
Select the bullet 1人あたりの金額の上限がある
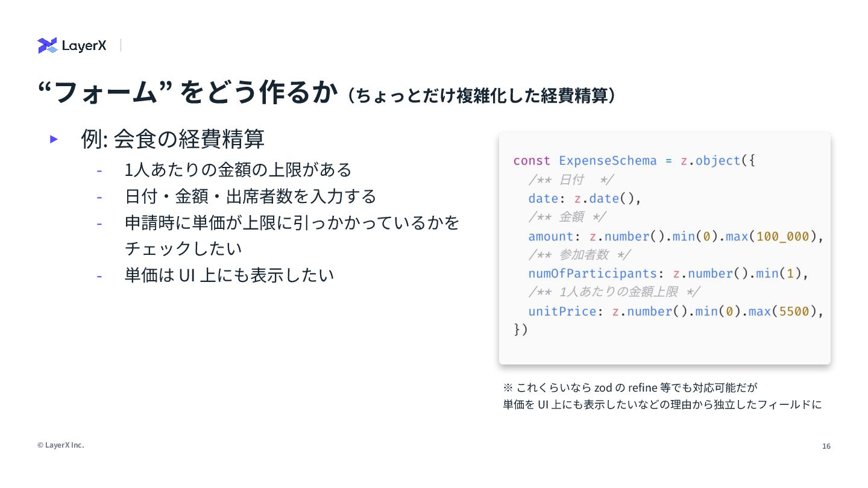point(238,170)
